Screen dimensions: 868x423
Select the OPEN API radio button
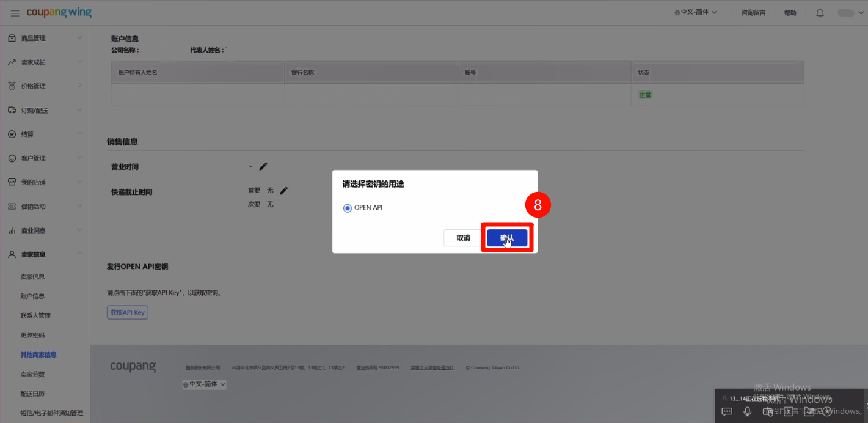(x=348, y=208)
